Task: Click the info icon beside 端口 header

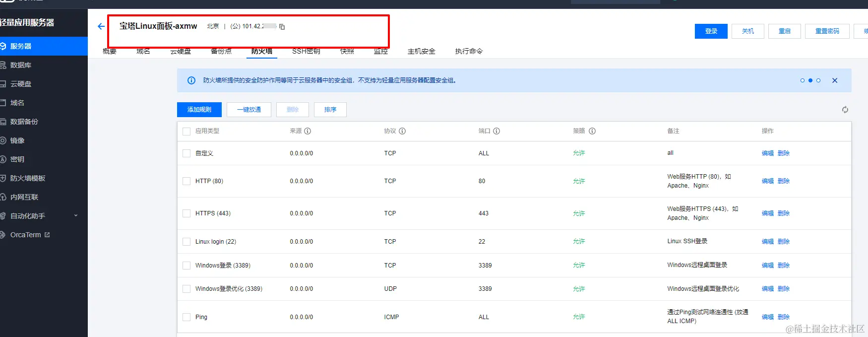Action: [496, 131]
